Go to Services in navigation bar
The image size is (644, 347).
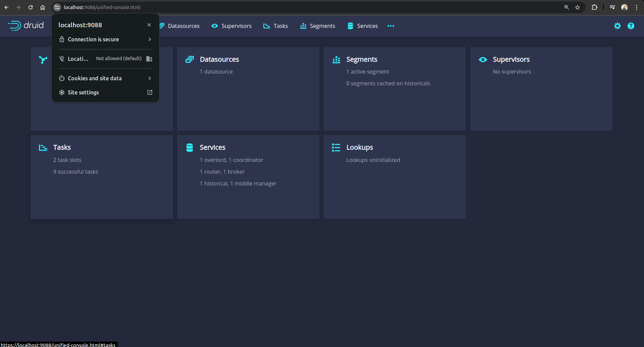[362, 26]
